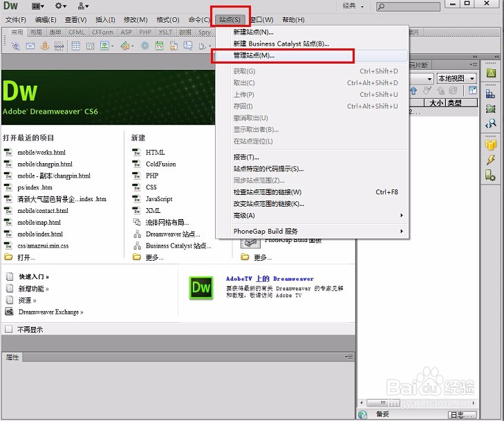The image size is (504, 421).
Task: Insert a date using calendar icon
Action: (160, 46)
